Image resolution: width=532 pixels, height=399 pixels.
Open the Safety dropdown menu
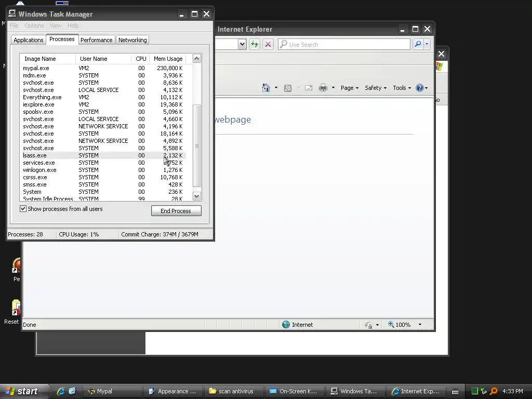[x=376, y=88]
